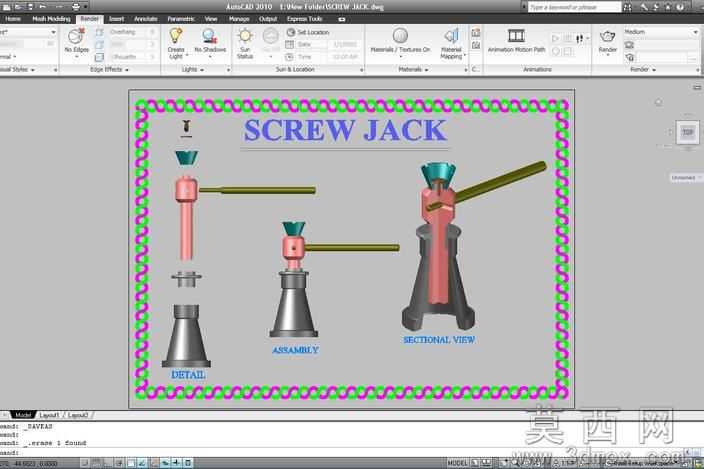The width and height of the screenshot is (704, 469).
Task: Click the Overhang edge effect icon
Action: tap(100, 32)
